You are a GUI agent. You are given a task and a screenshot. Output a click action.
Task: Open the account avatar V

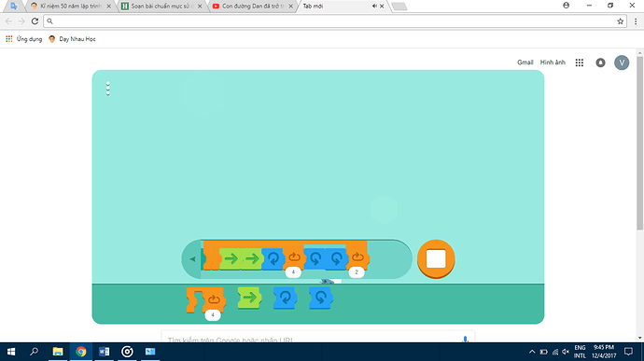622,62
